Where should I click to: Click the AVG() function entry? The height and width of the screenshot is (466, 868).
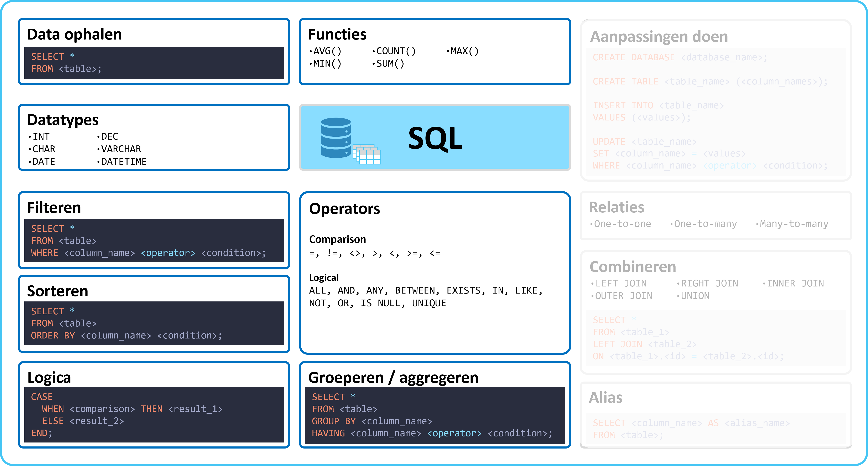coord(325,51)
